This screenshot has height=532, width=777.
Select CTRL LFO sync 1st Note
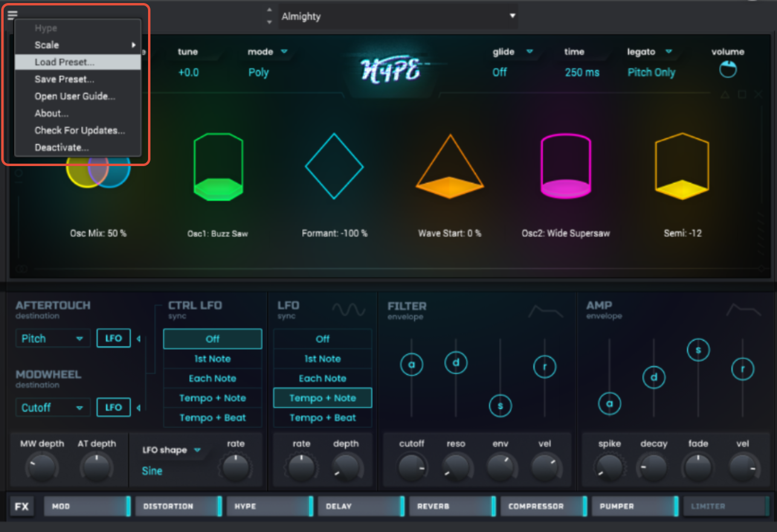pos(213,359)
